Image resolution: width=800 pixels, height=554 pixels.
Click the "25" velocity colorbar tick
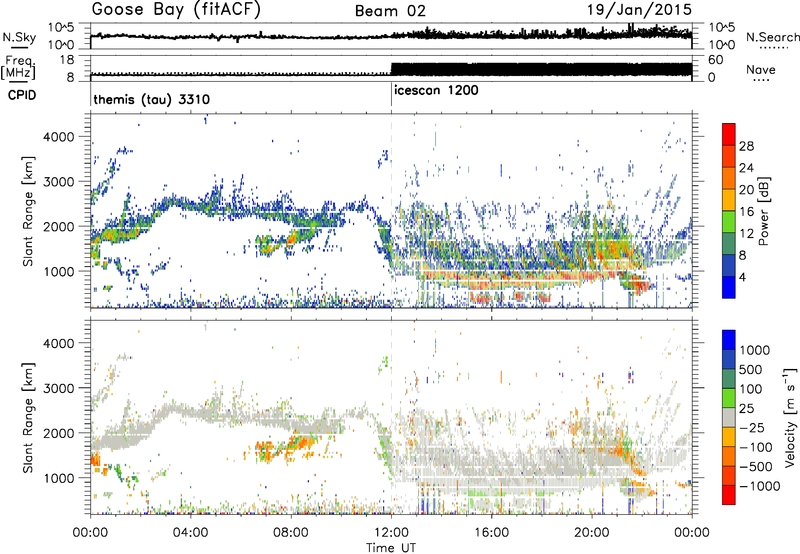point(748,408)
